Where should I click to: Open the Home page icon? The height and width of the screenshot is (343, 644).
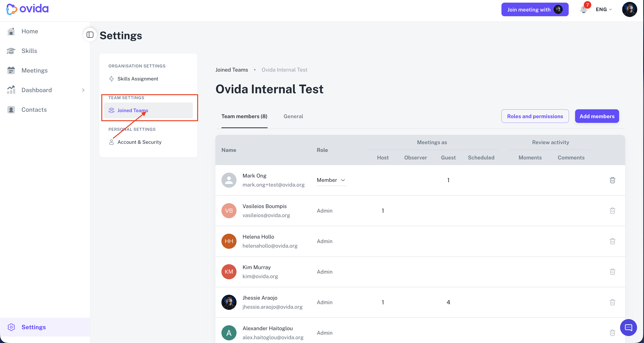coord(11,31)
